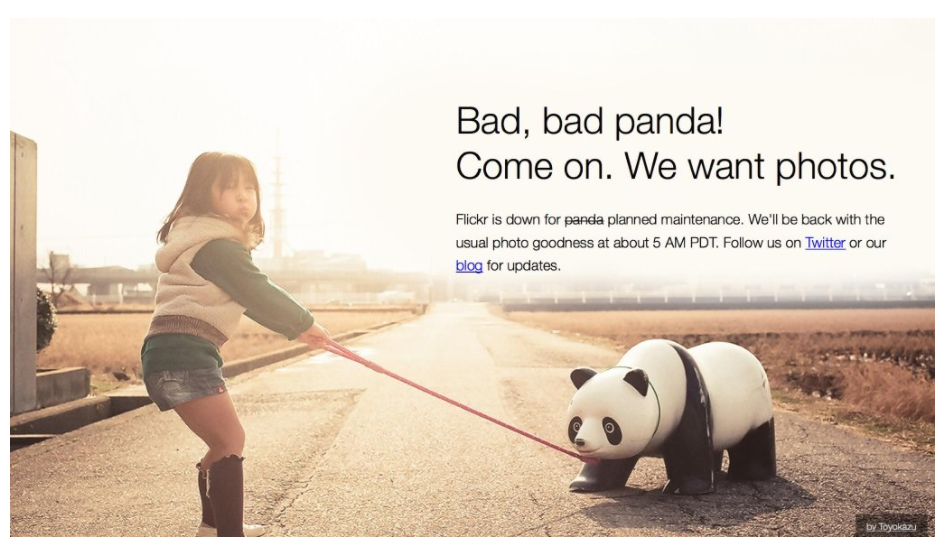Click the struck-through word 'panda'
Viewport: 948px width, 549px height.
583,219
